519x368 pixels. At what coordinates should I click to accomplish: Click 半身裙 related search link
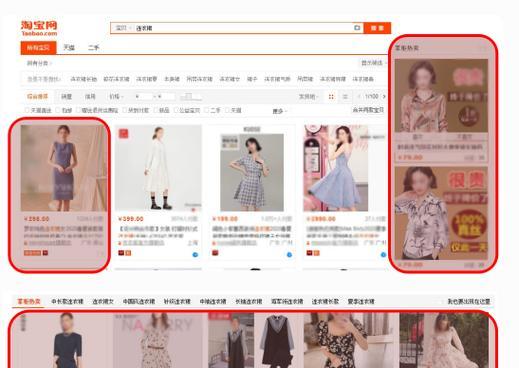point(172,79)
